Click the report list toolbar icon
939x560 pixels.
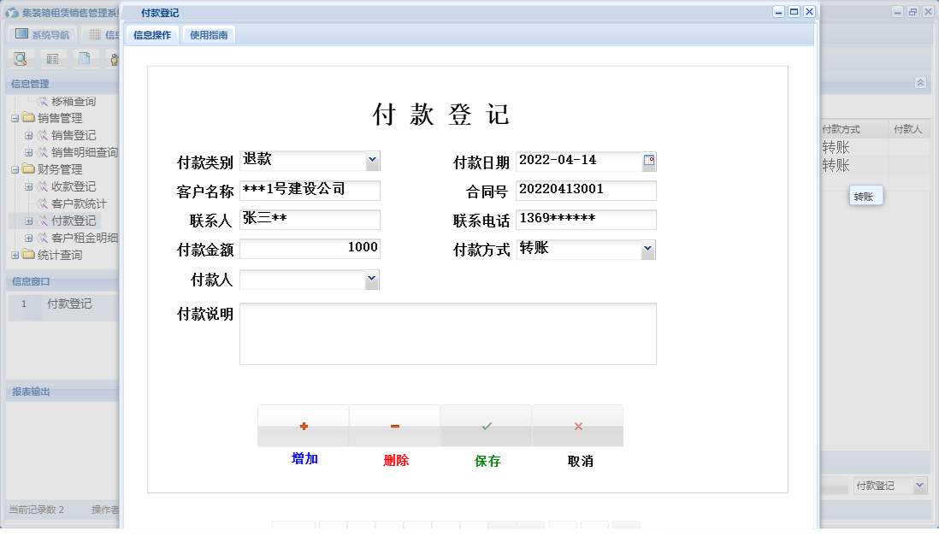[x=52, y=58]
